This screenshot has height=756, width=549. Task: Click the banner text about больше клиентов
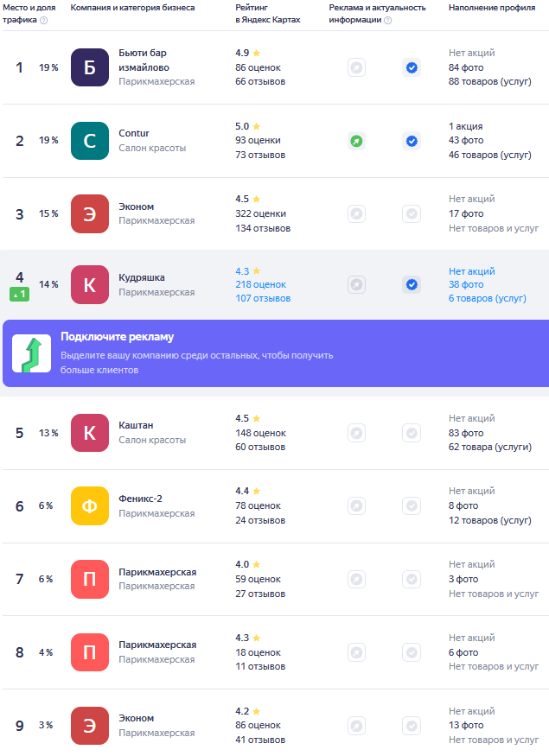[197, 363]
